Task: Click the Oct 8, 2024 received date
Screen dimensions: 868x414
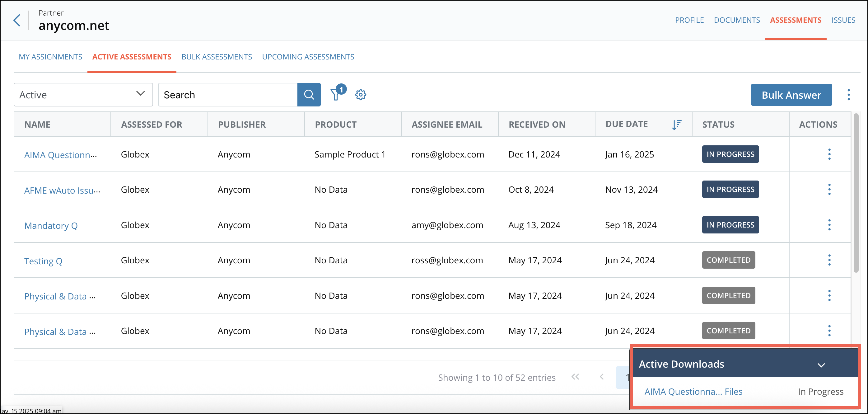Action: (x=531, y=190)
